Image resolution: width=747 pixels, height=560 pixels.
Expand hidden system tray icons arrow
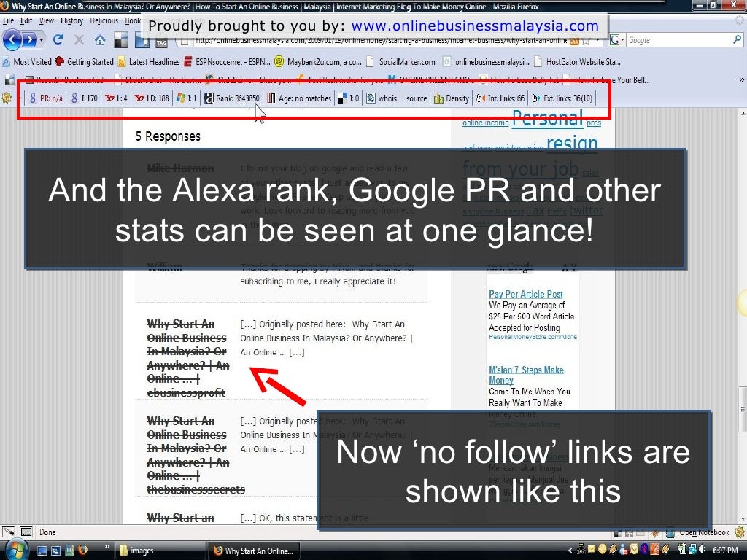coord(570,551)
